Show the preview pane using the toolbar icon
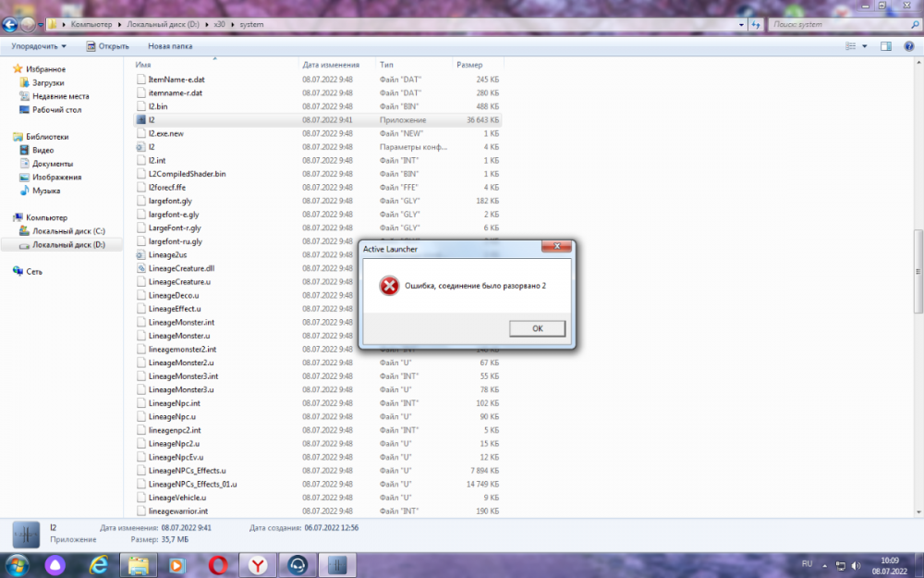924x578 pixels. tap(885, 45)
